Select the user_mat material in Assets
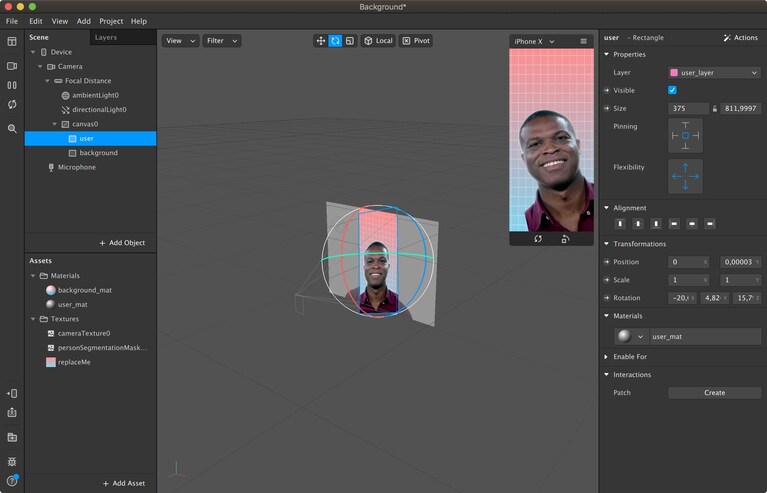This screenshot has width=767, height=493. pyautogui.click(x=90, y=304)
